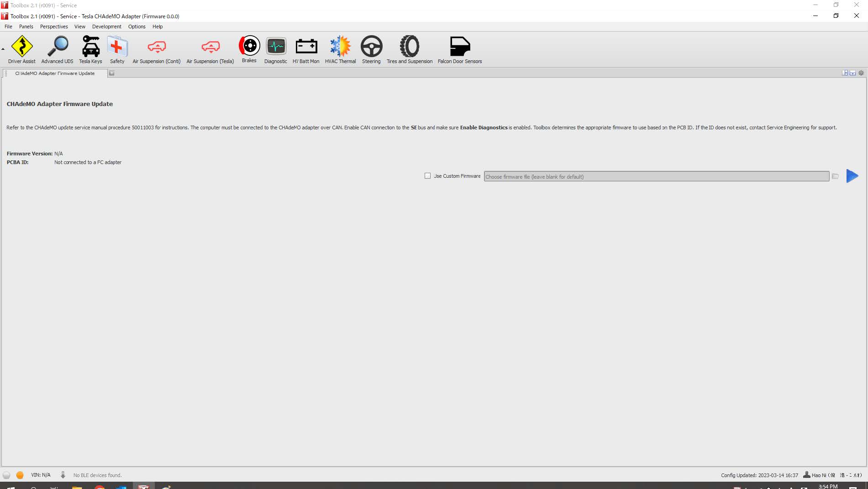Add a new tab with plus button
Screen dimensions: 868x489
(111, 73)
